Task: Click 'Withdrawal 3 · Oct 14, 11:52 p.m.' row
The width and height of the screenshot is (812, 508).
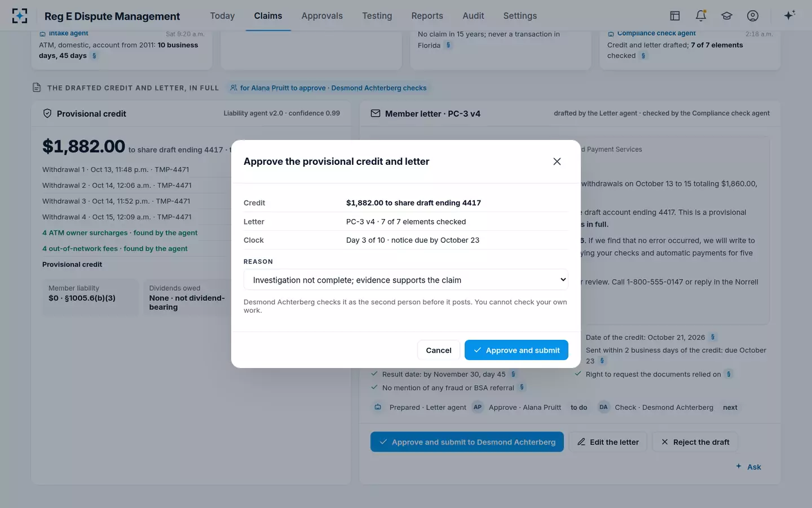Action: pyautogui.click(x=116, y=201)
